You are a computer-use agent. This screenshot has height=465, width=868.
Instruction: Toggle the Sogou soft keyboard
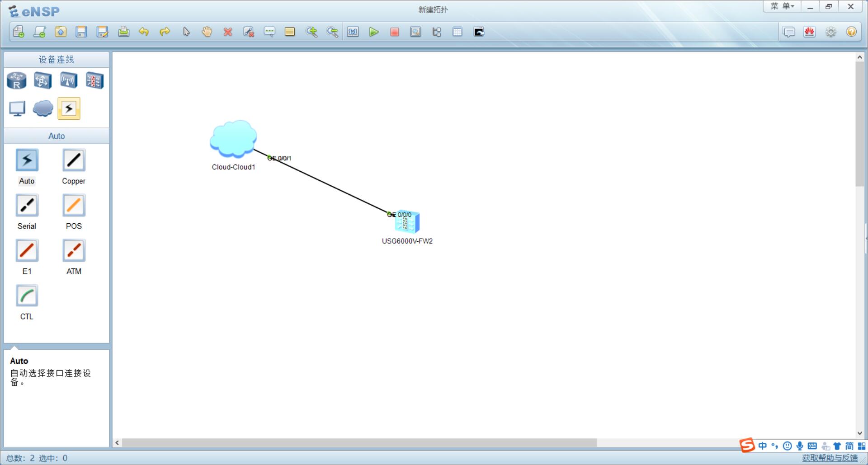click(x=812, y=446)
